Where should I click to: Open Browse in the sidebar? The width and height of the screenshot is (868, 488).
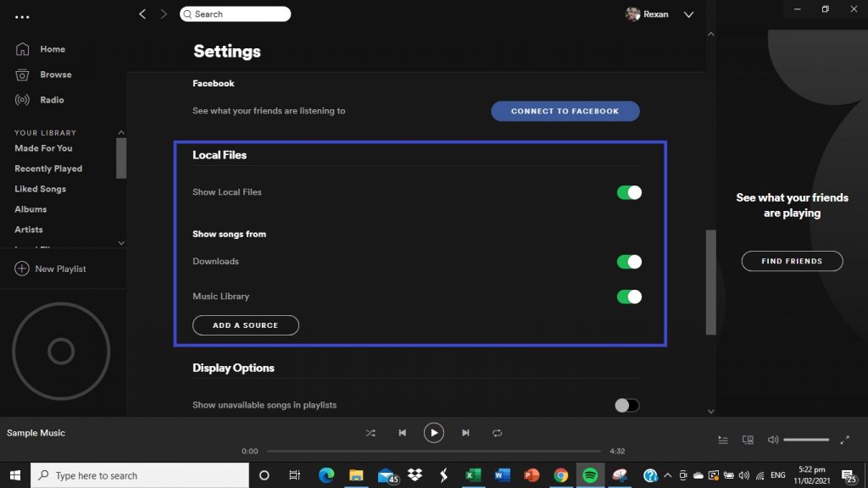click(55, 75)
